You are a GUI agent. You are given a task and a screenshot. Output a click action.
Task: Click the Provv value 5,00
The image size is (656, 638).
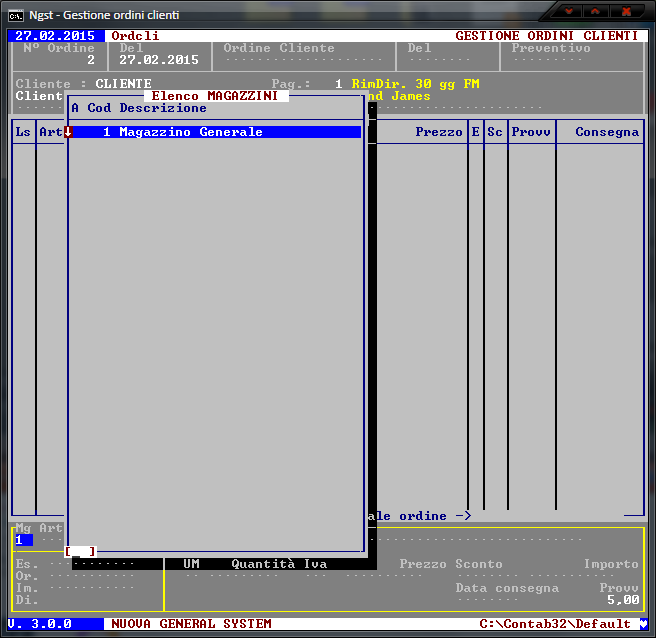point(622,600)
